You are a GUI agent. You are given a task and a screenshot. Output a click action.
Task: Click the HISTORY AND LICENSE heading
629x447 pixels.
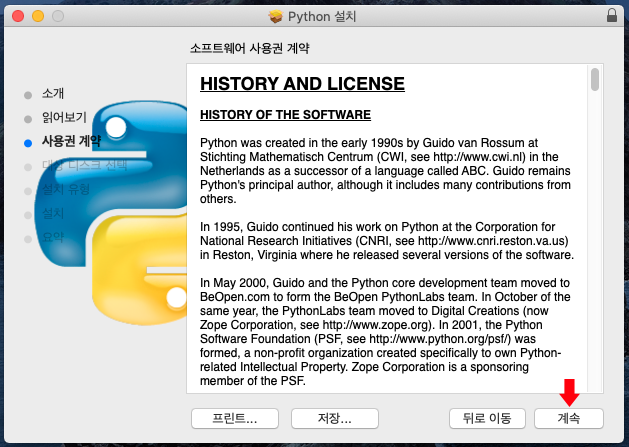[302, 84]
